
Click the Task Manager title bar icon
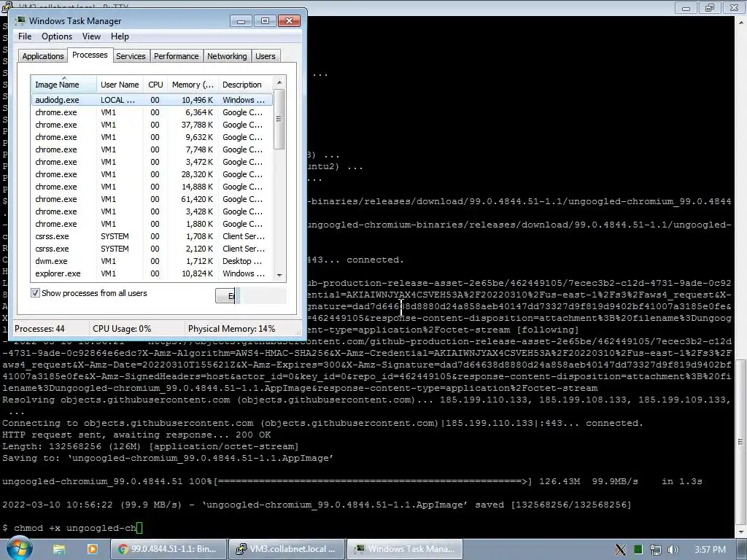tap(20, 20)
